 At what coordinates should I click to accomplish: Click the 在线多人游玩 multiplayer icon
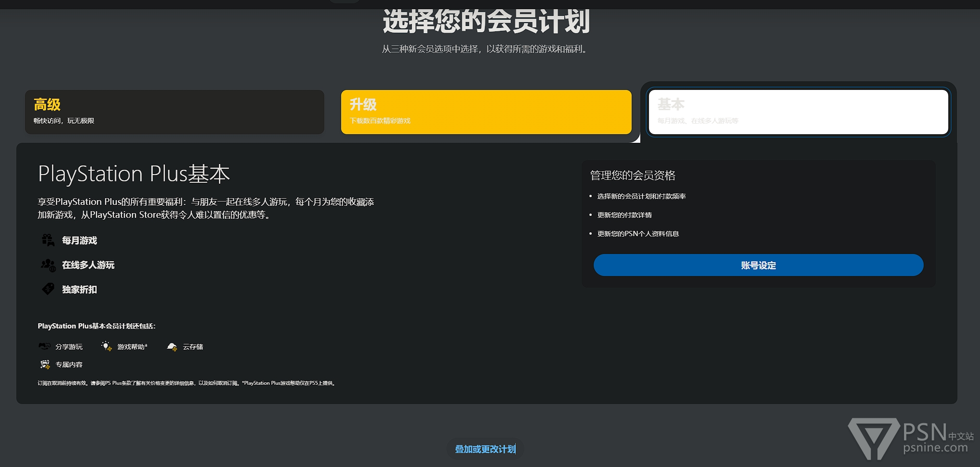[x=48, y=265]
